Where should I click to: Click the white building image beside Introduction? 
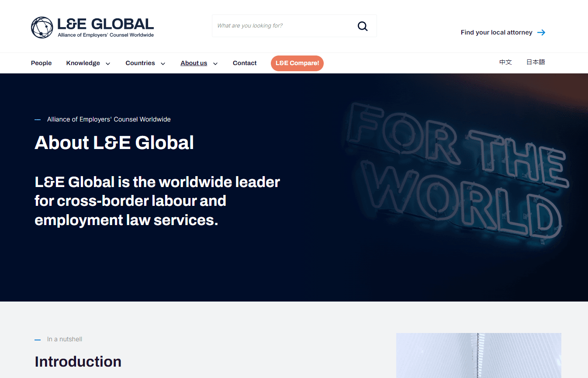point(478,355)
